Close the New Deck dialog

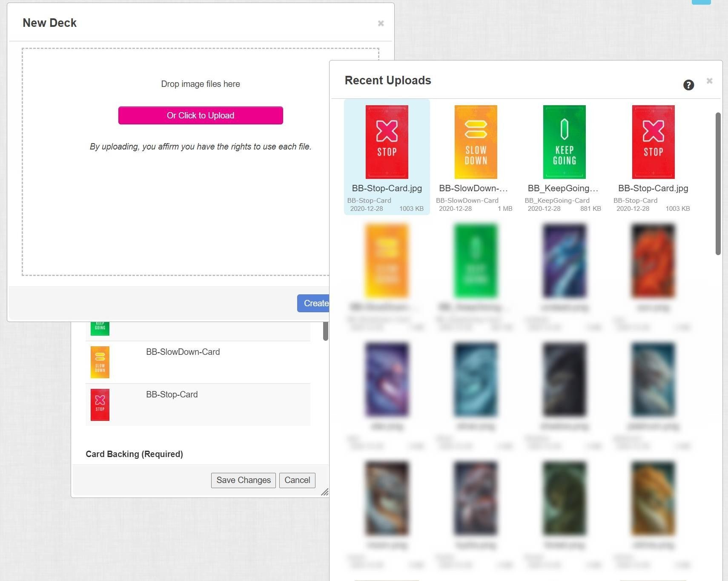(381, 23)
